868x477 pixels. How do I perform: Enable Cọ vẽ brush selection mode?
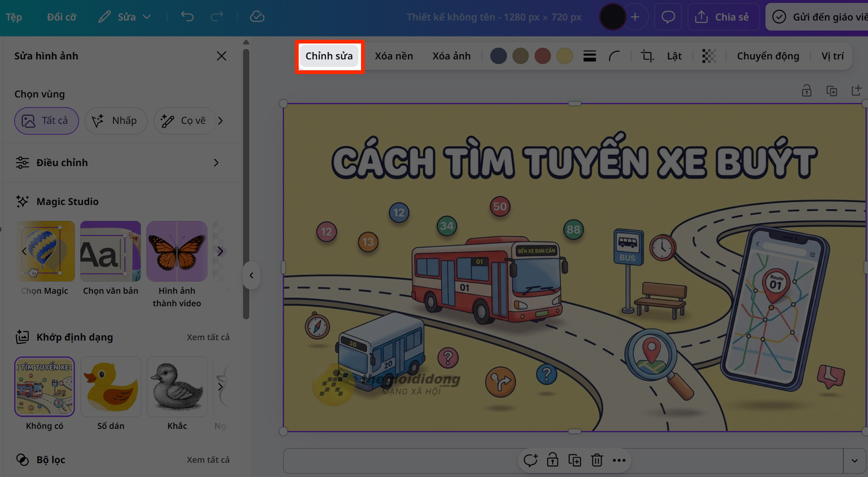tap(184, 121)
